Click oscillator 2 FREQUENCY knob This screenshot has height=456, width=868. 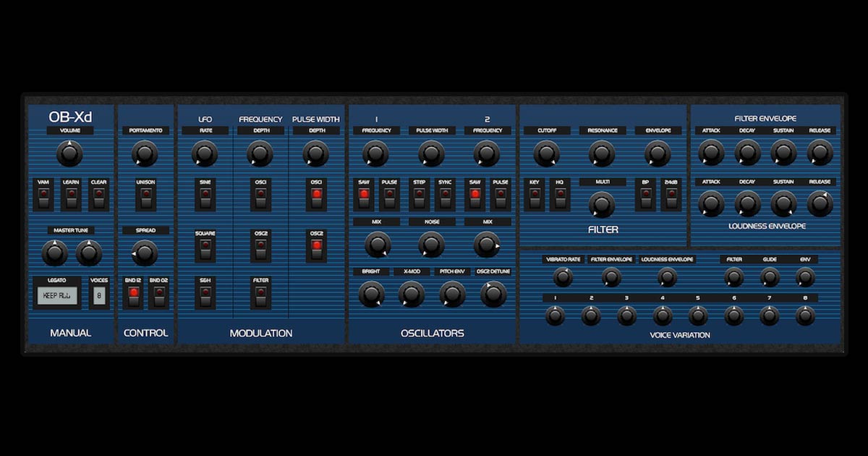tap(487, 153)
